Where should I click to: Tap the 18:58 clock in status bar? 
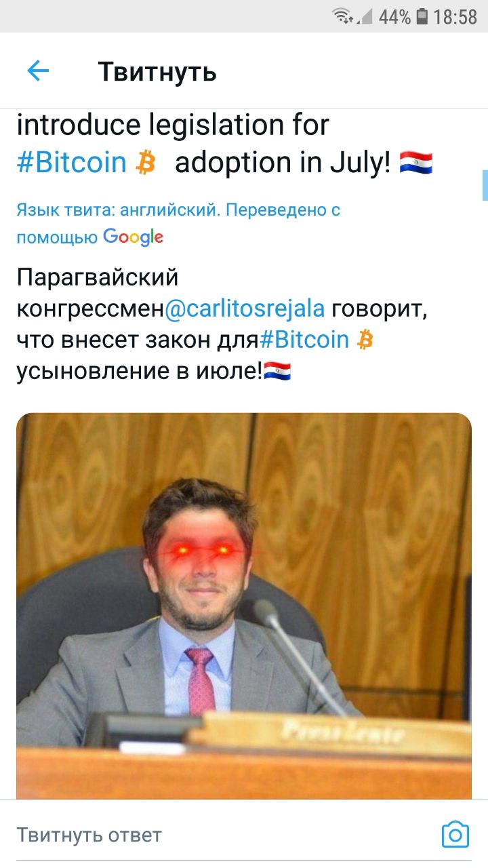[x=455, y=16]
